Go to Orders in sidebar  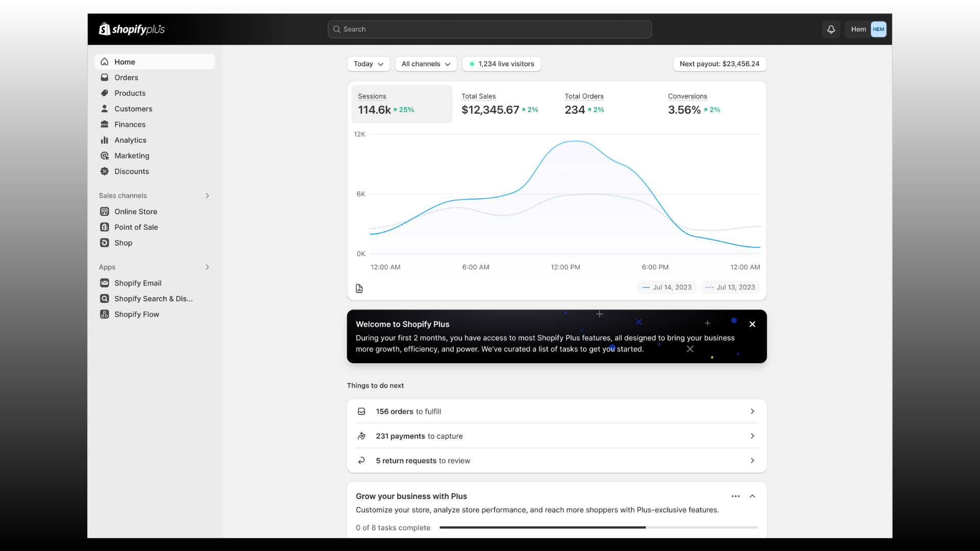click(126, 78)
